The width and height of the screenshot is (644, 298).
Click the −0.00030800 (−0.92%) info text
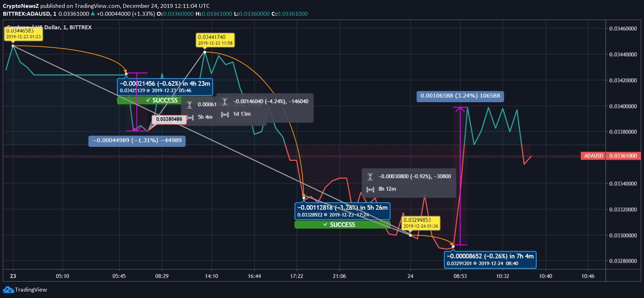415,177
